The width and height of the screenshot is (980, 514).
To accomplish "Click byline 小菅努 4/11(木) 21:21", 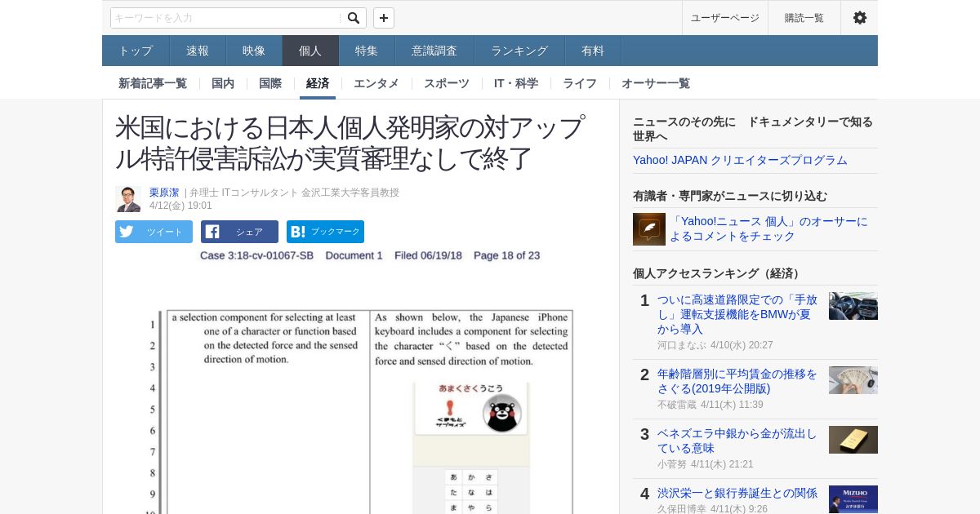I will (706, 464).
